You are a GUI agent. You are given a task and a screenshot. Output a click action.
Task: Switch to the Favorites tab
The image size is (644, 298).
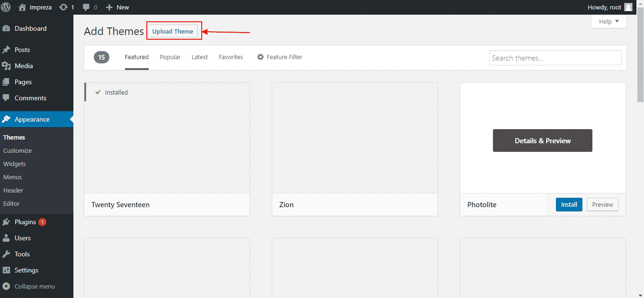(231, 57)
